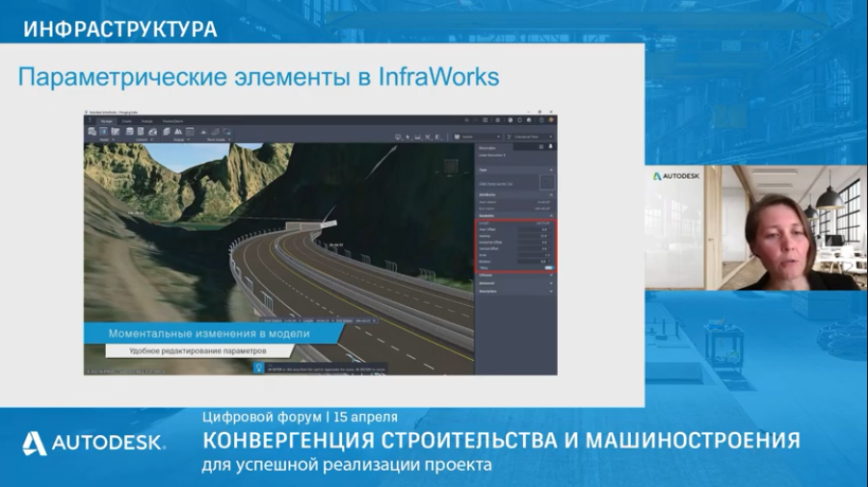
Task: Open the Conceptual View dropdown
Action: coord(529,137)
